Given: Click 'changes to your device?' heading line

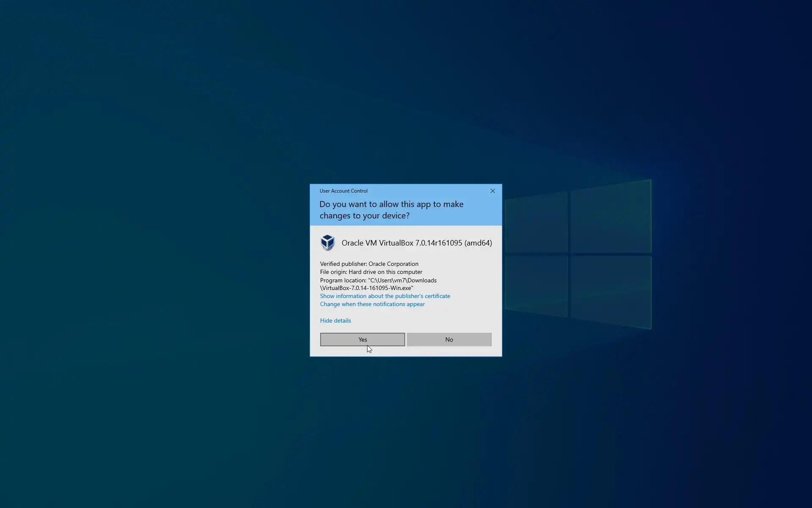Looking at the screenshot, I should click(364, 216).
